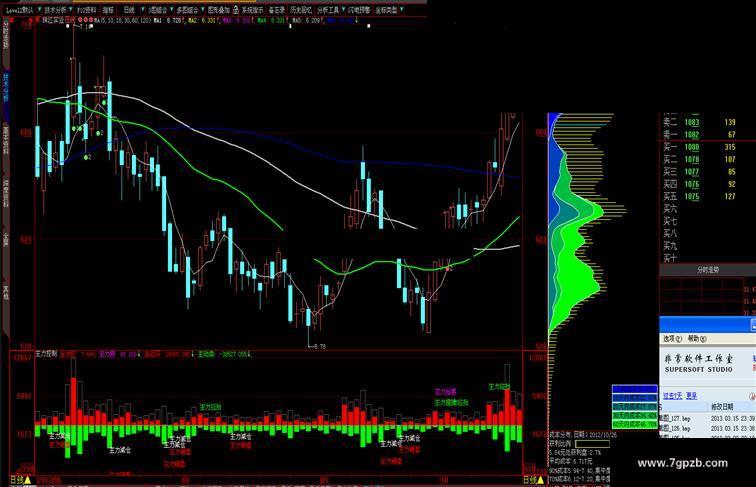Click price axis label 689 at left
This screenshot has width=756, height=487.
point(26,132)
